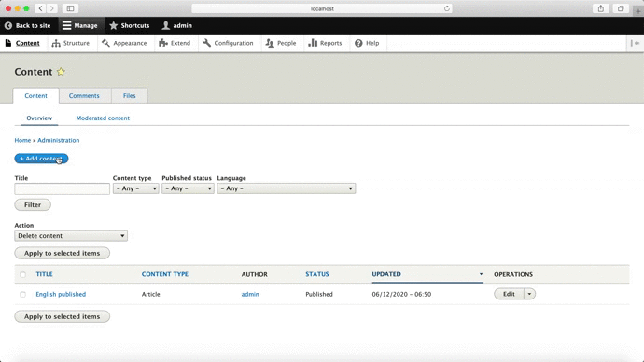Click the Reports bar chart icon
This screenshot has width=644, height=362.
(313, 43)
